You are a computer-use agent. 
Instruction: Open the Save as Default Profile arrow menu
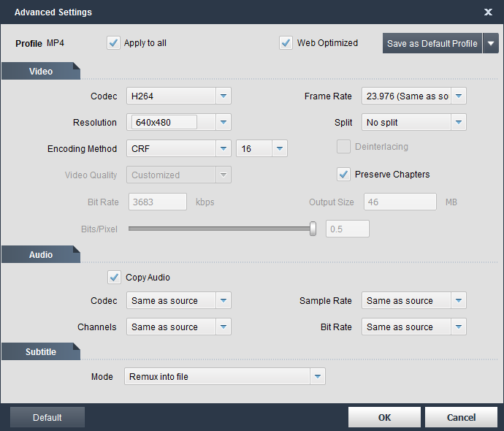[x=491, y=43]
